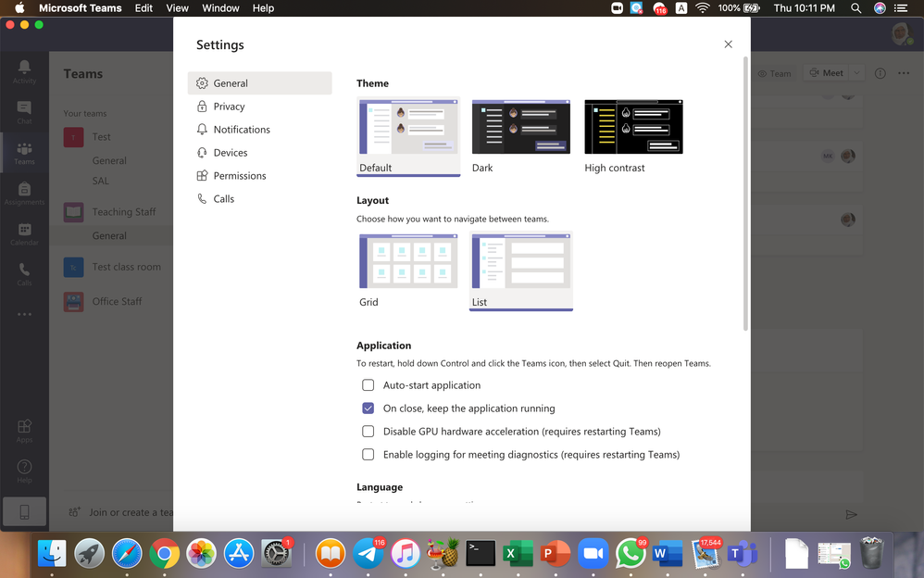Open the Notifications settings tab

point(260,129)
